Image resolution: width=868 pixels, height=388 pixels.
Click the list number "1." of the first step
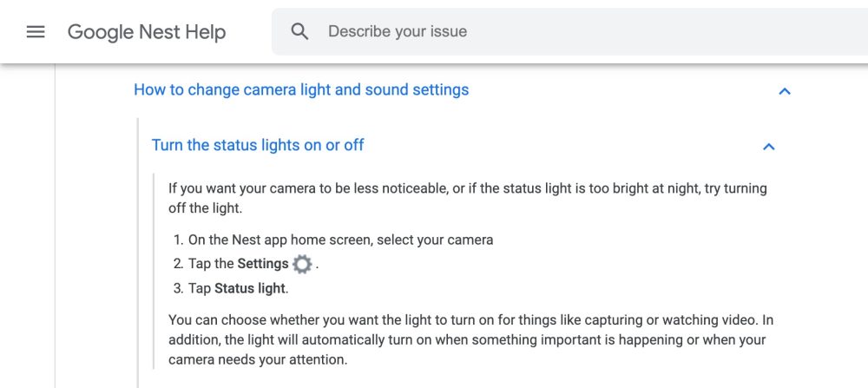177,240
